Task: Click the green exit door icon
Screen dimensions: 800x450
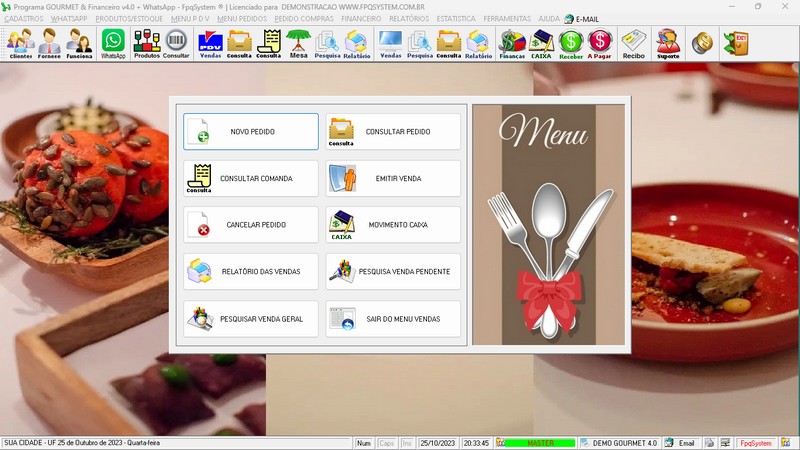Action: (x=736, y=43)
